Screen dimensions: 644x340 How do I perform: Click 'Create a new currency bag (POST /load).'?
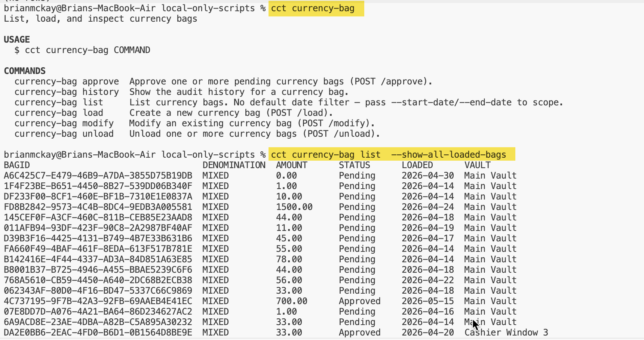[x=231, y=113]
